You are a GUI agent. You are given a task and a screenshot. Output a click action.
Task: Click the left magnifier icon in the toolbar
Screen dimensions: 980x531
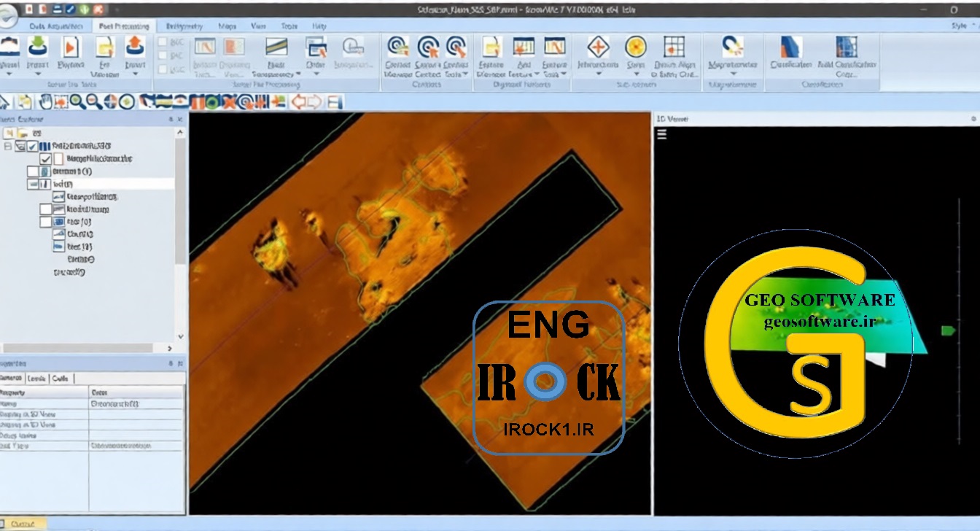[77, 102]
